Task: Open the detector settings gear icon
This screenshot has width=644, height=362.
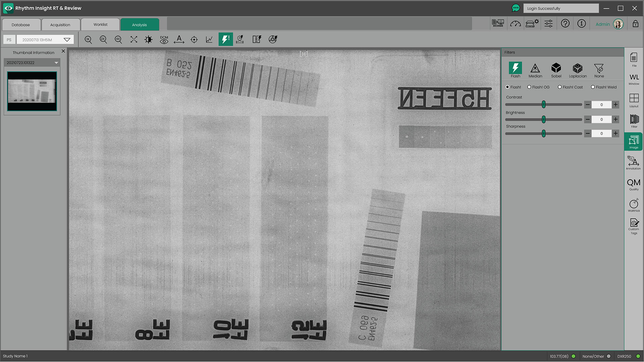Action: (532, 23)
